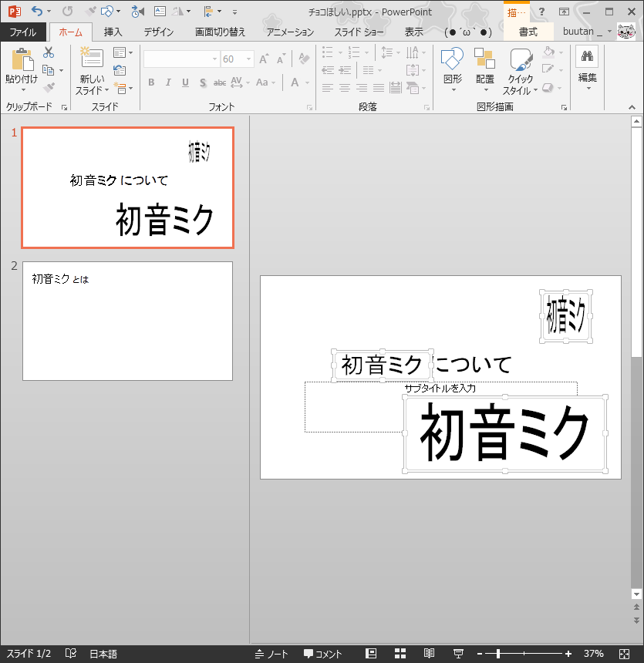Viewport: 644px width, 663px height.
Task: Toggle Italic formatting
Action: pos(168,82)
